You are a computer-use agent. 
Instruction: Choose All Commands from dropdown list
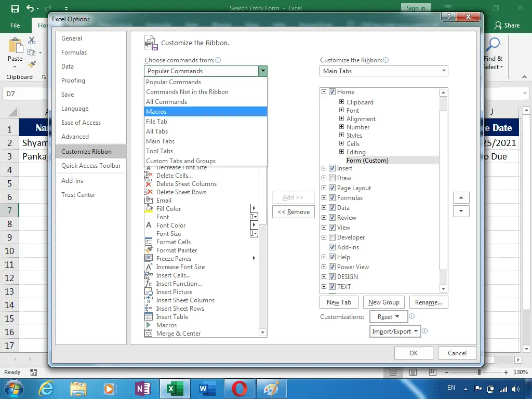pyautogui.click(x=206, y=101)
